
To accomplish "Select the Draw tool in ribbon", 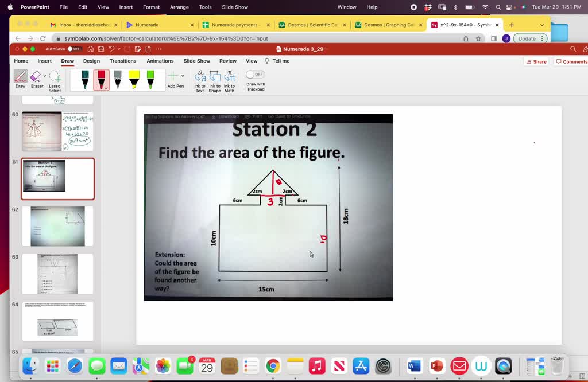I will pyautogui.click(x=21, y=79).
